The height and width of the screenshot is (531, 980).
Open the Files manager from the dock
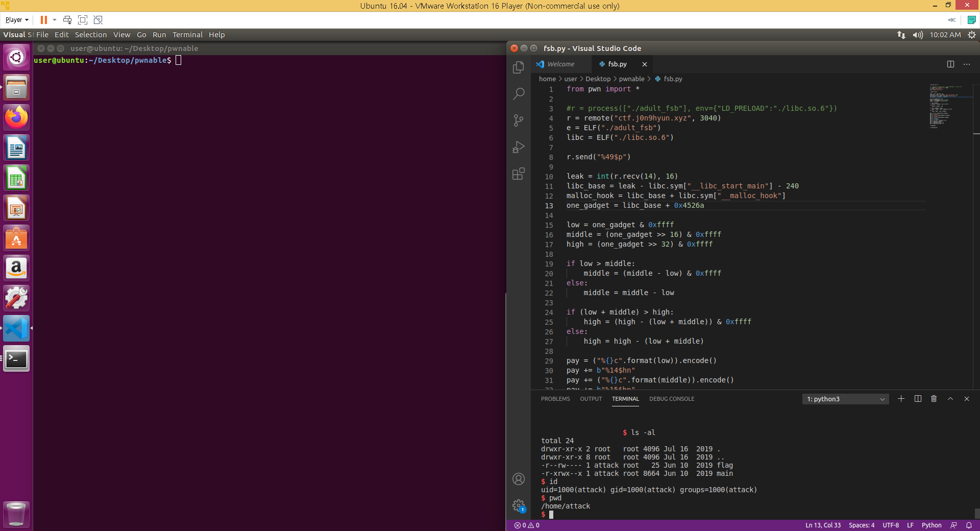point(16,87)
